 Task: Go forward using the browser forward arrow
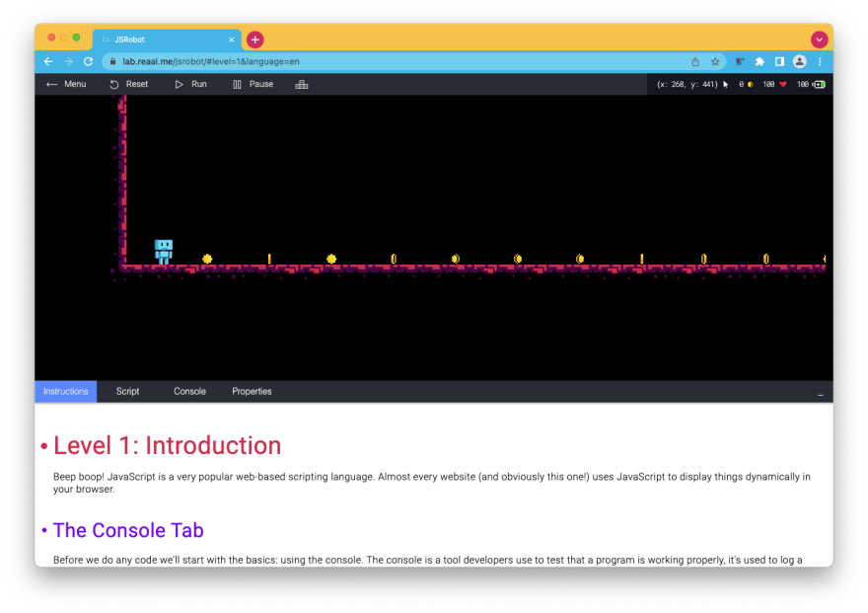pos(68,61)
